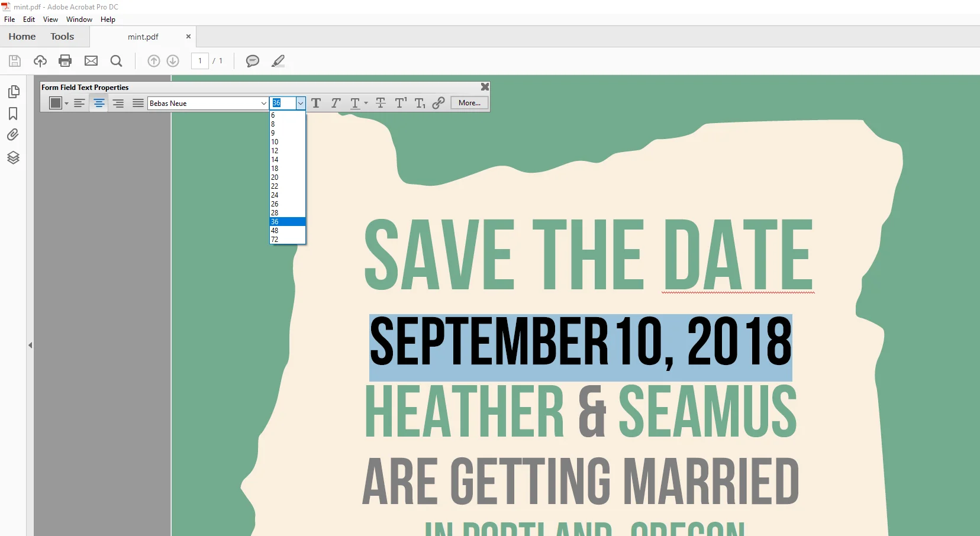Open the Help menu
This screenshot has height=536, width=980.
pos(108,20)
